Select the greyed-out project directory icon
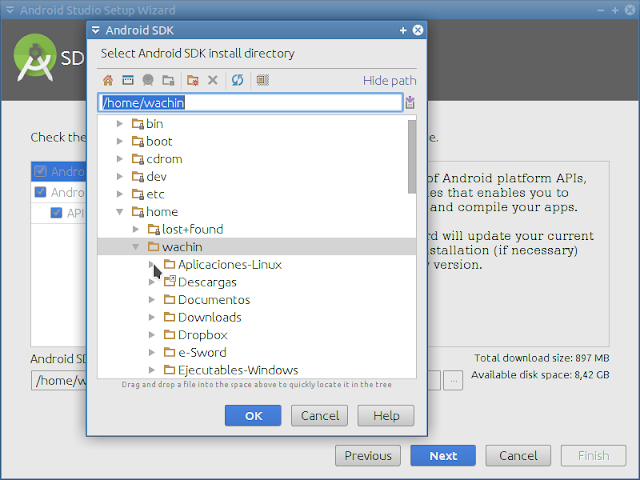Image resolution: width=640 pixels, height=480 pixels. coord(148,80)
